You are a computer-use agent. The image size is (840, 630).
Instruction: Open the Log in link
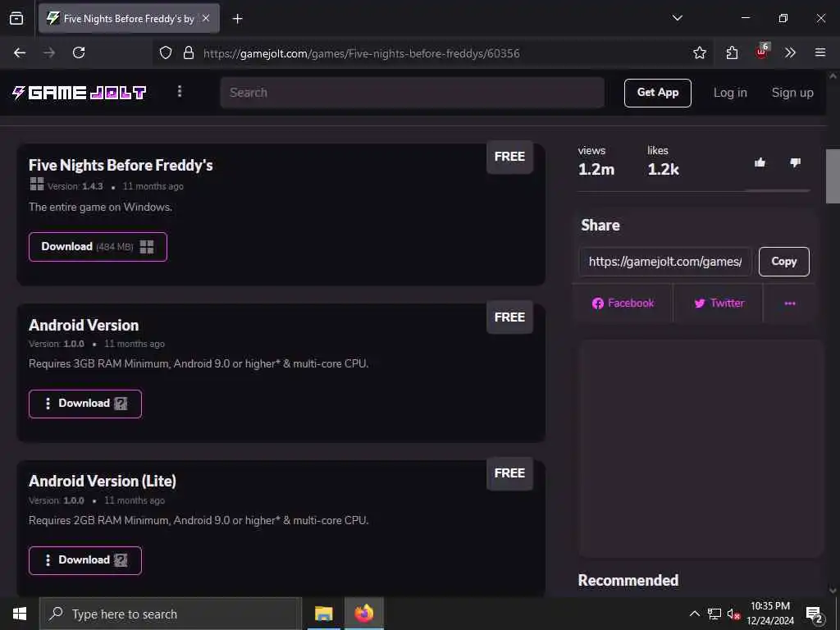729,93
